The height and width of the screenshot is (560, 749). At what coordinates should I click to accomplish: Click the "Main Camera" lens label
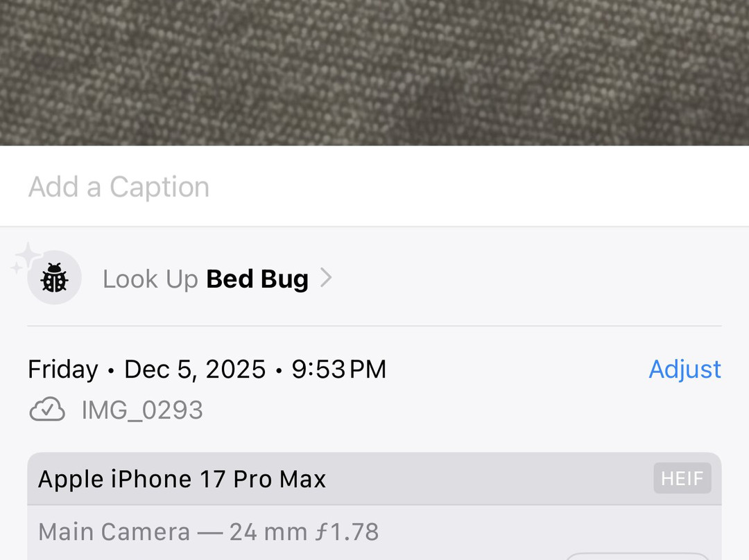(114, 532)
